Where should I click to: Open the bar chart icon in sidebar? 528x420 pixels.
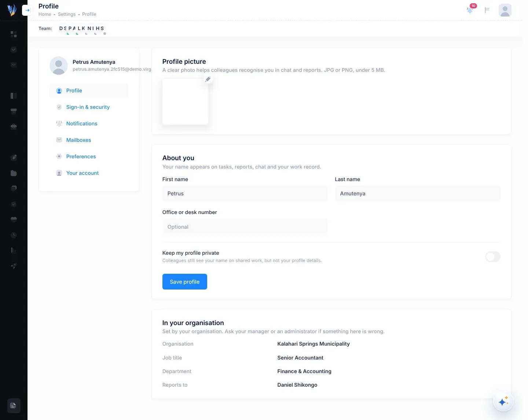(14, 250)
